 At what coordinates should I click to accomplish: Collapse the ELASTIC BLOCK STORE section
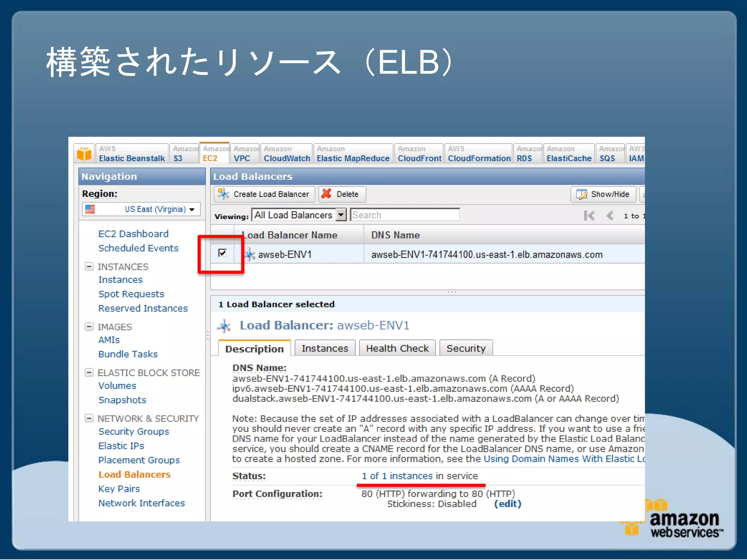[89, 373]
